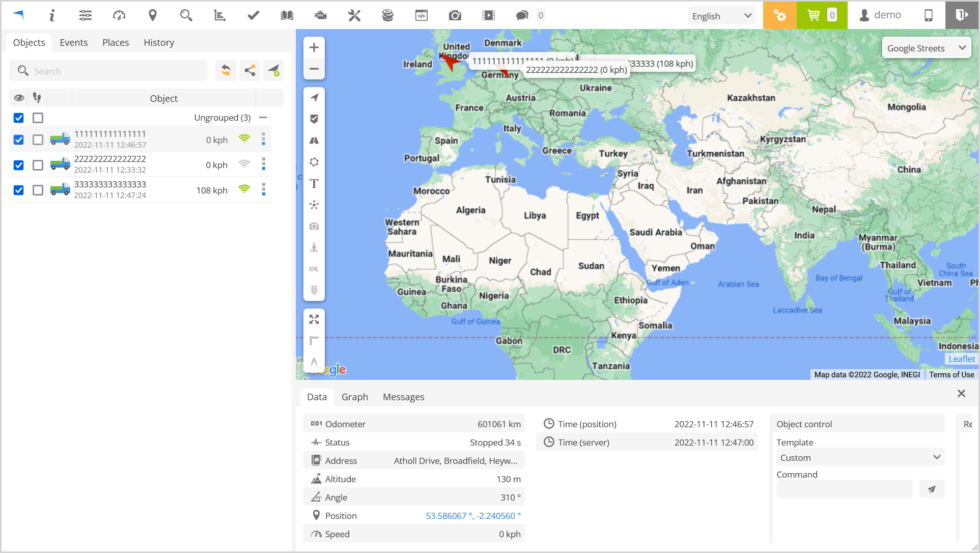Image resolution: width=980 pixels, height=553 pixels.
Task: Switch to the Graph tab
Action: pyautogui.click(x=354, y=397)
